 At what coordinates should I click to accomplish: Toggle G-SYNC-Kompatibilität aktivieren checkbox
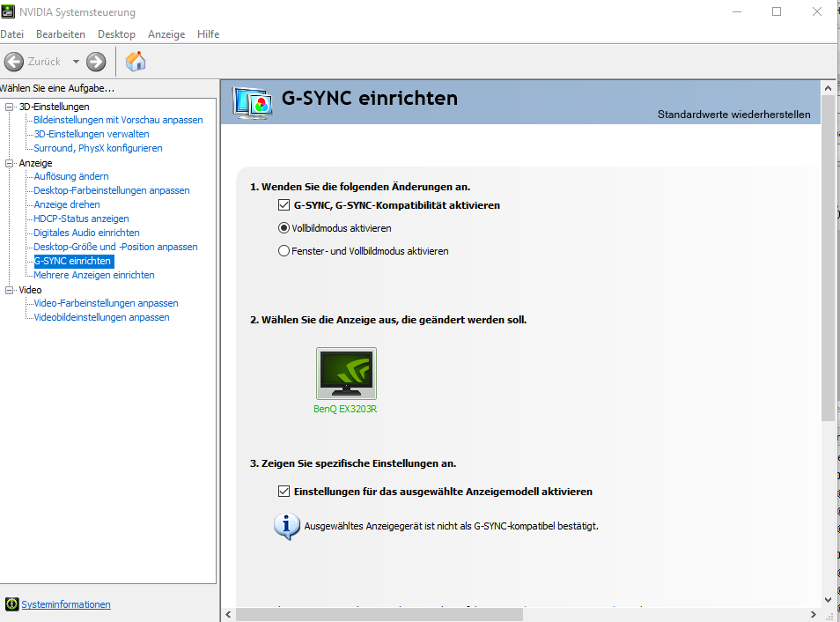point(284,204)
